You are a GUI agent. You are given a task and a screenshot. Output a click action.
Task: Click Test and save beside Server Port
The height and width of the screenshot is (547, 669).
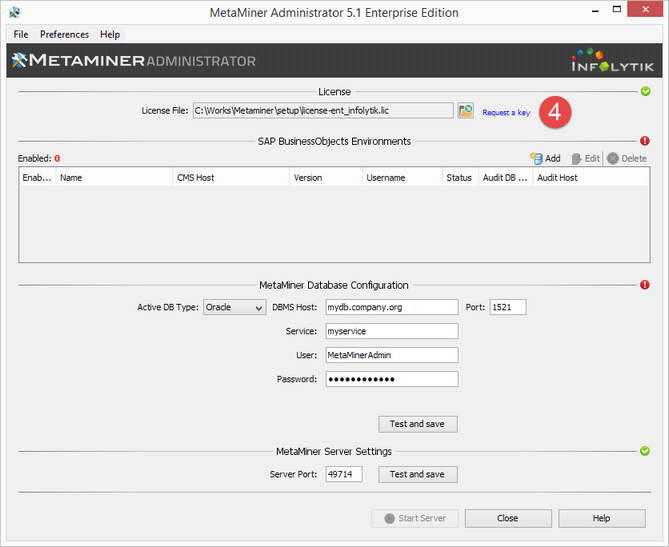click(x=418, y=474)
